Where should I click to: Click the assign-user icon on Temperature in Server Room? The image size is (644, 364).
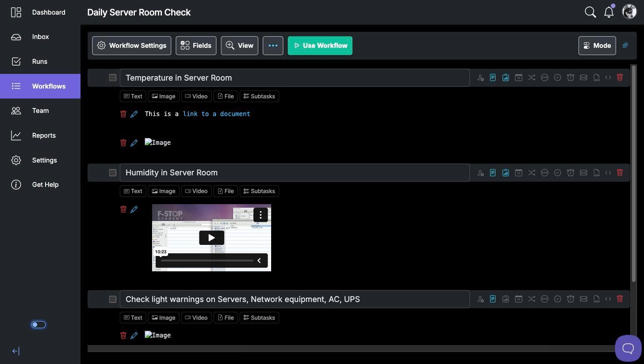480,78
